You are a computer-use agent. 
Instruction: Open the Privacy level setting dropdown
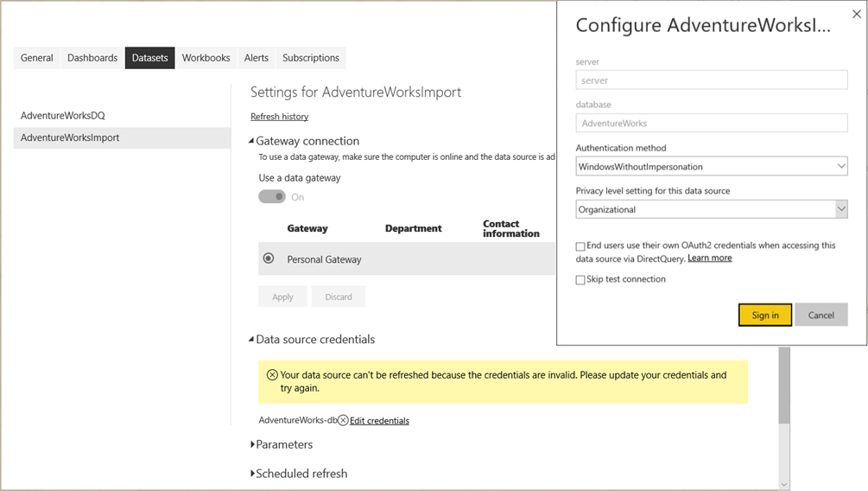pyautogui.click(x=712, y=209)
